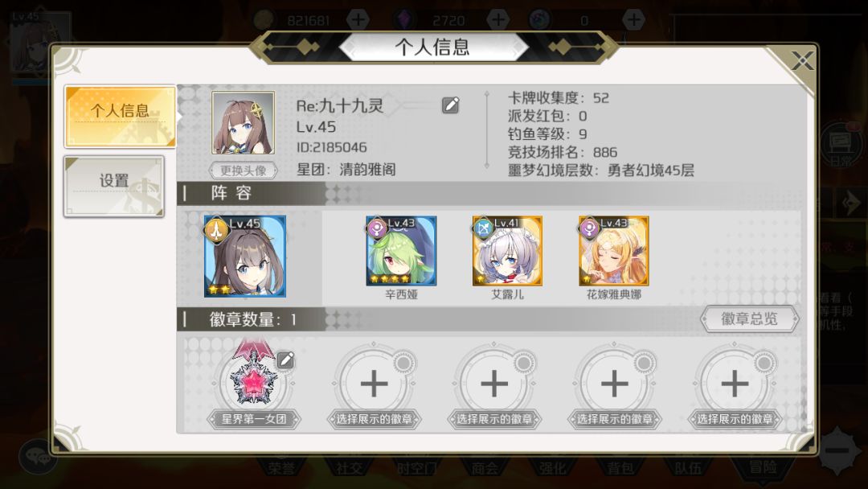Select the second empty badge plus slot
Viewport: 868px width, 489px height.
click(374, 383)
